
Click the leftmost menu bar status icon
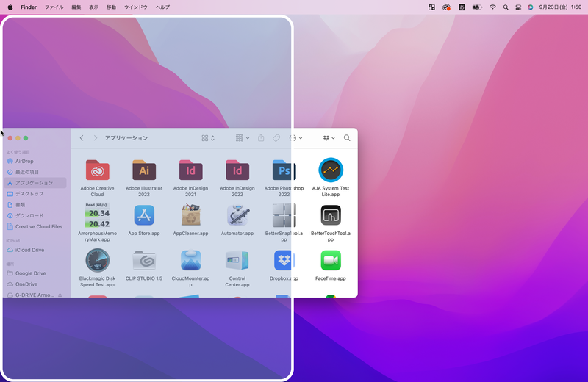tap(431, 7)
